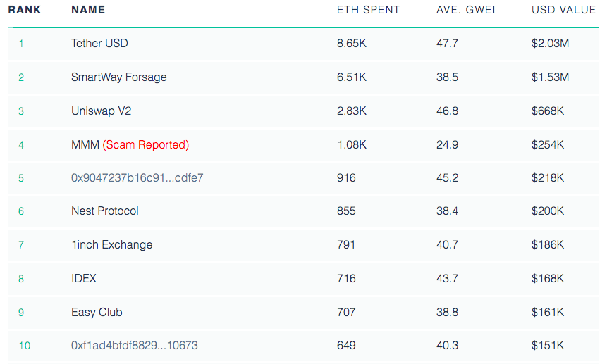Screen dimensions: 607x364
Task: Open the Easy Club entry
Action: (97, 313)
